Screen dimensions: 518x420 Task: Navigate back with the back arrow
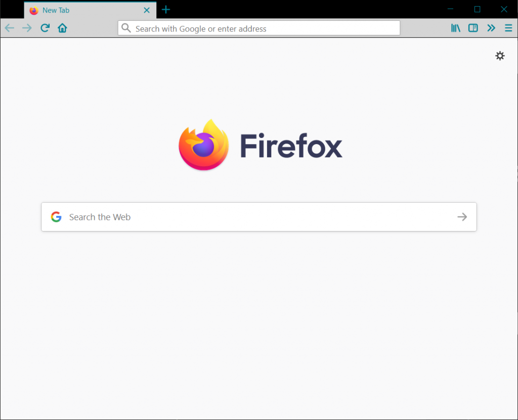pyautogui.click(x=9, y=28)
